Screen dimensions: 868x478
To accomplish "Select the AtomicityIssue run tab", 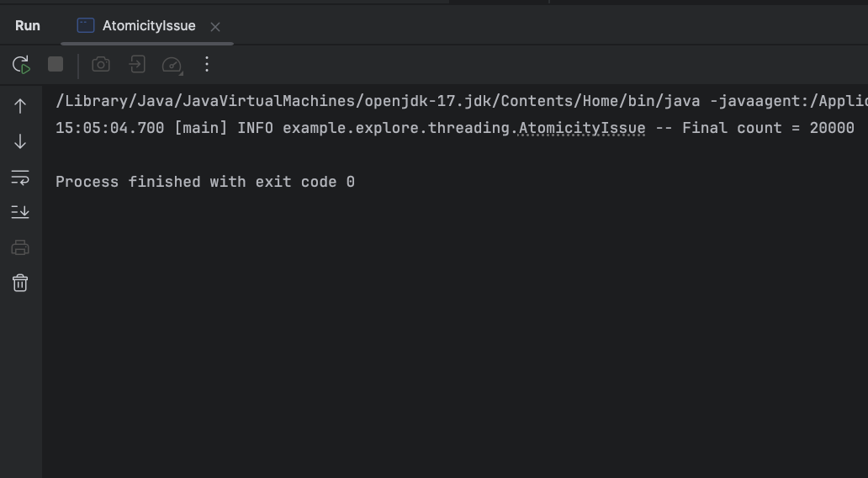I will tap(148, 26).
